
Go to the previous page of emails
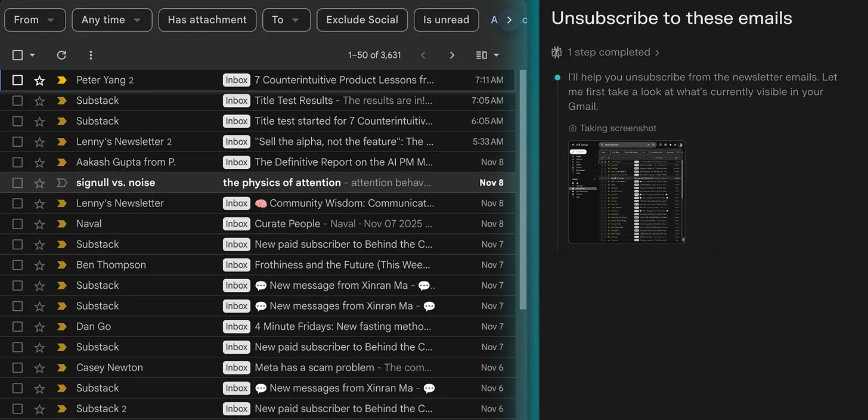click(x=423, y=55)
